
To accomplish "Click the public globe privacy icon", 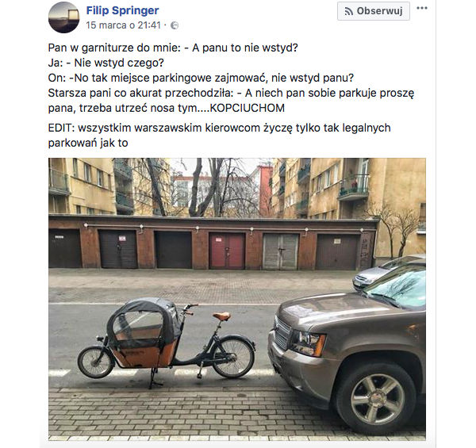I will (x=175, y=25).
